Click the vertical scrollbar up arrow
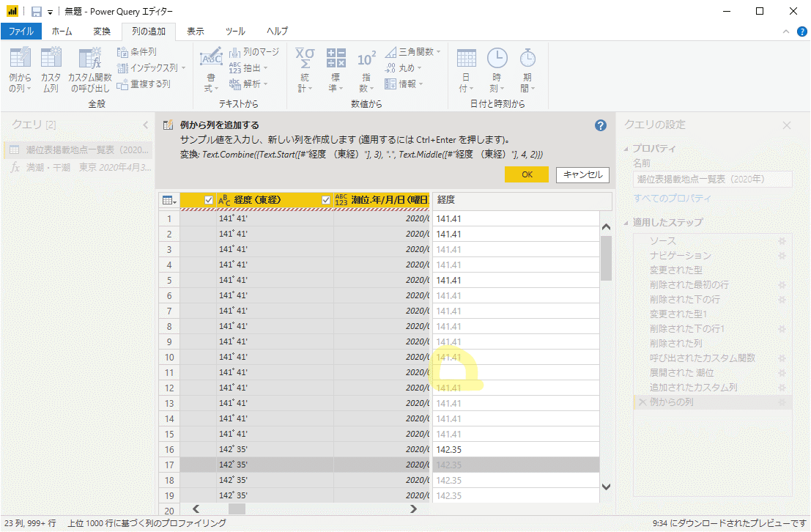This screenshot has height=532, width=811. click(606, 226)
